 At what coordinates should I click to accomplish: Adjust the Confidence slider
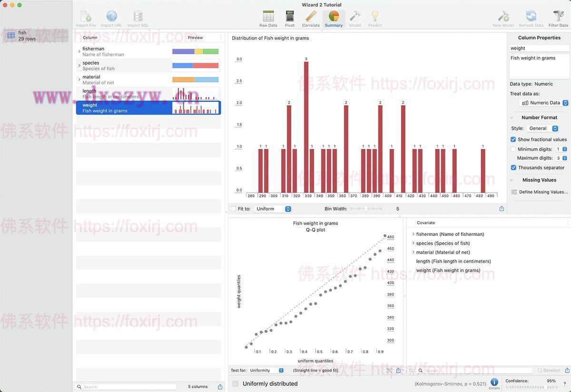[531, 387]
